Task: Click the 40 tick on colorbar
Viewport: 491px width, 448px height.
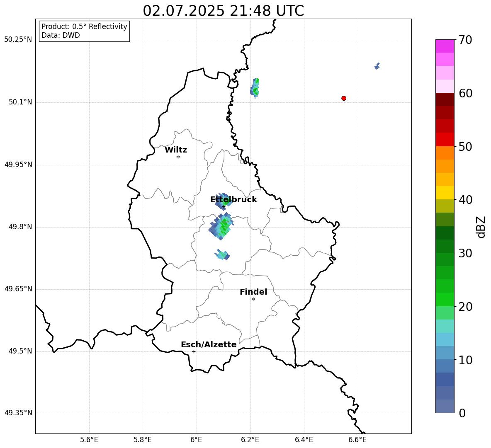Action: point(465,200)
